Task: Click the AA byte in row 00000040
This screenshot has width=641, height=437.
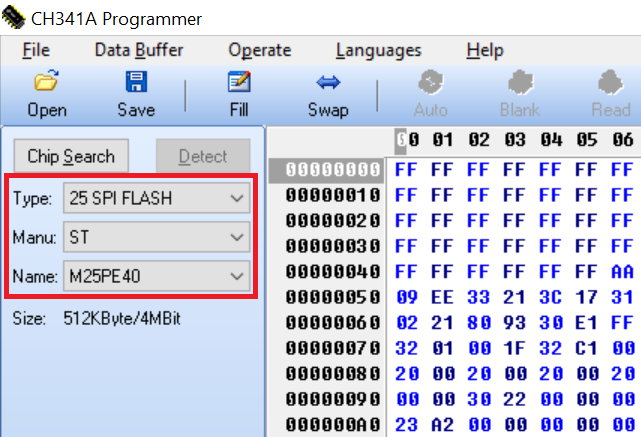Action: pos(623,271)
